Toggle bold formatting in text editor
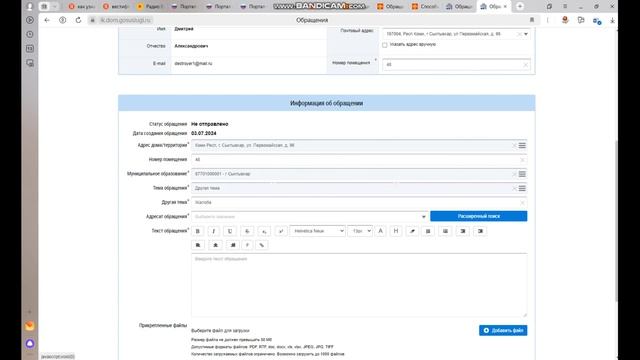The image size is (640, 360). (x=198, y=231)
